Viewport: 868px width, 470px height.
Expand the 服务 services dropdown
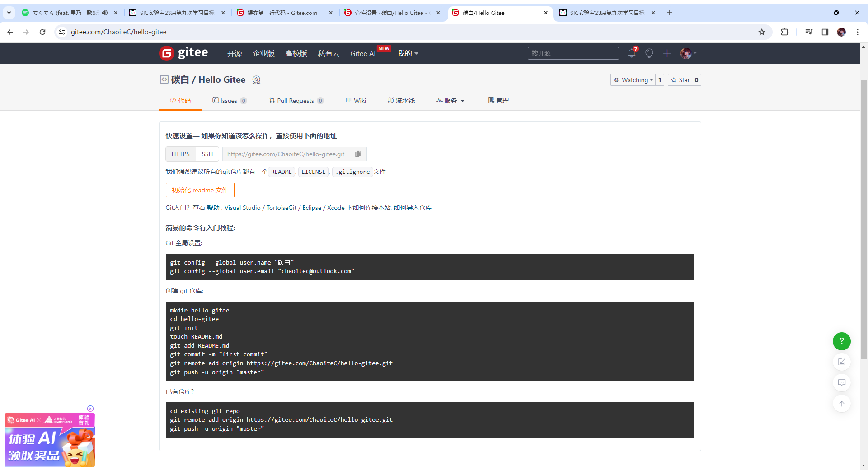(x=450, y=101)
